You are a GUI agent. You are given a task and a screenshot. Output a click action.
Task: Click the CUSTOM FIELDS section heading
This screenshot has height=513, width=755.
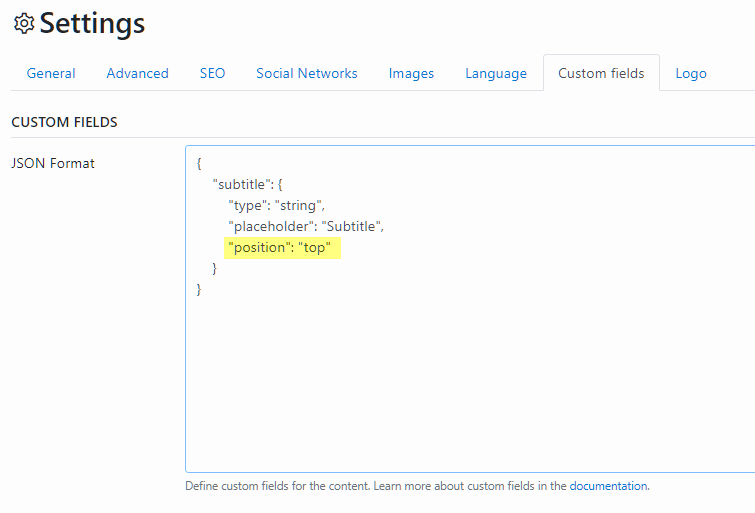click(65, 122)
